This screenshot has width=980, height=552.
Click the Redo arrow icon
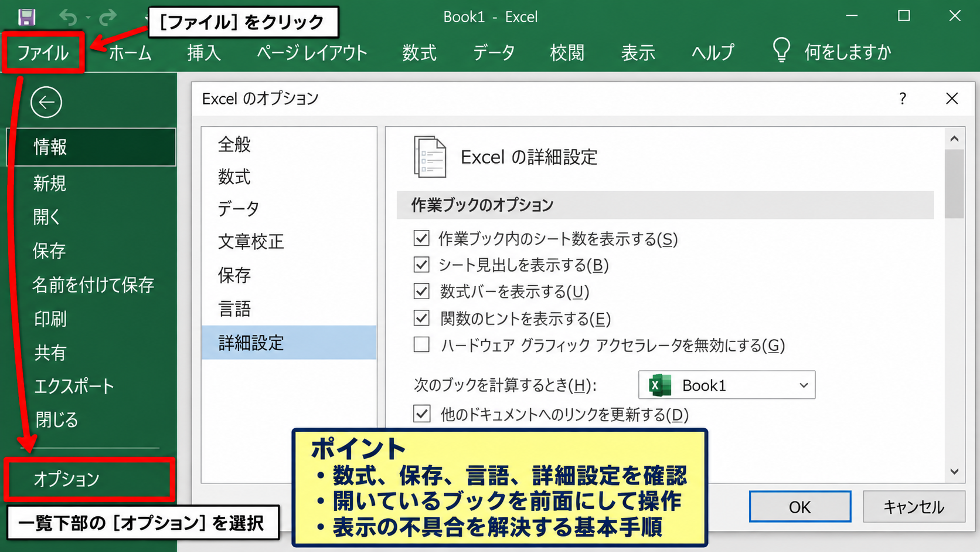[108, 18]
